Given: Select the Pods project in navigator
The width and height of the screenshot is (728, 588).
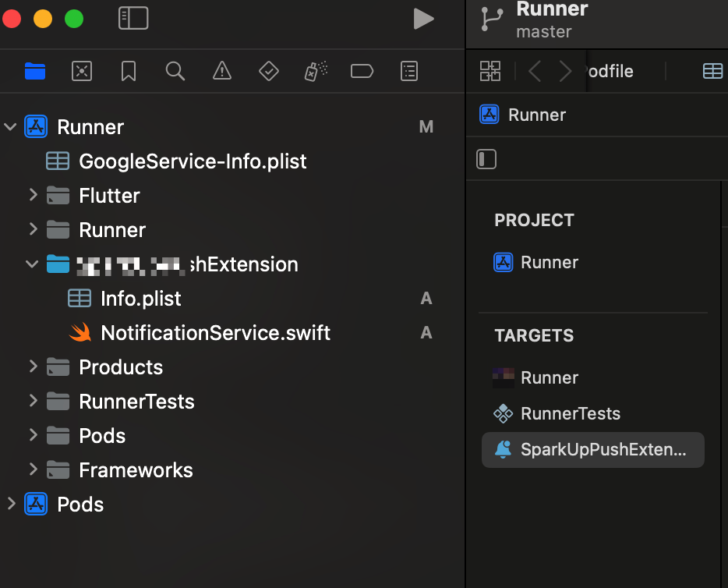Looking at the screenshot, I should [80, 505].
